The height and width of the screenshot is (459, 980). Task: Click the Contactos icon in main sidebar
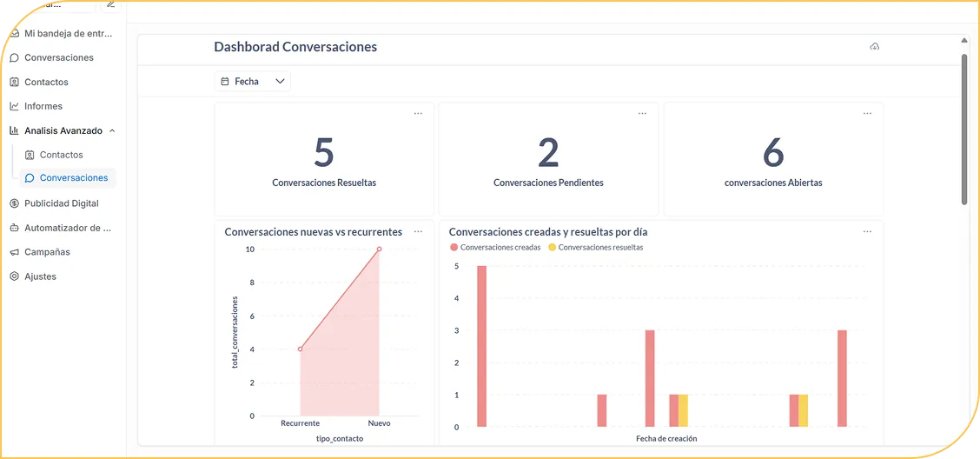coord(14,83)
